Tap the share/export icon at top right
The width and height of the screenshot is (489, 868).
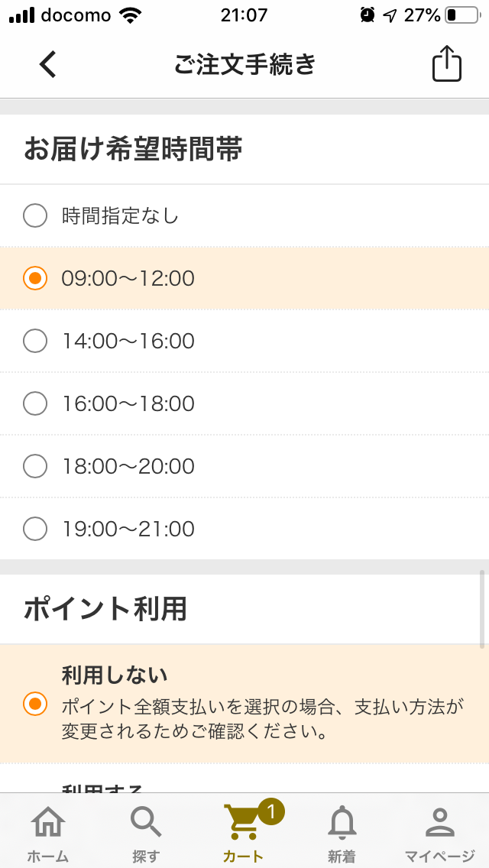[445, 64]
